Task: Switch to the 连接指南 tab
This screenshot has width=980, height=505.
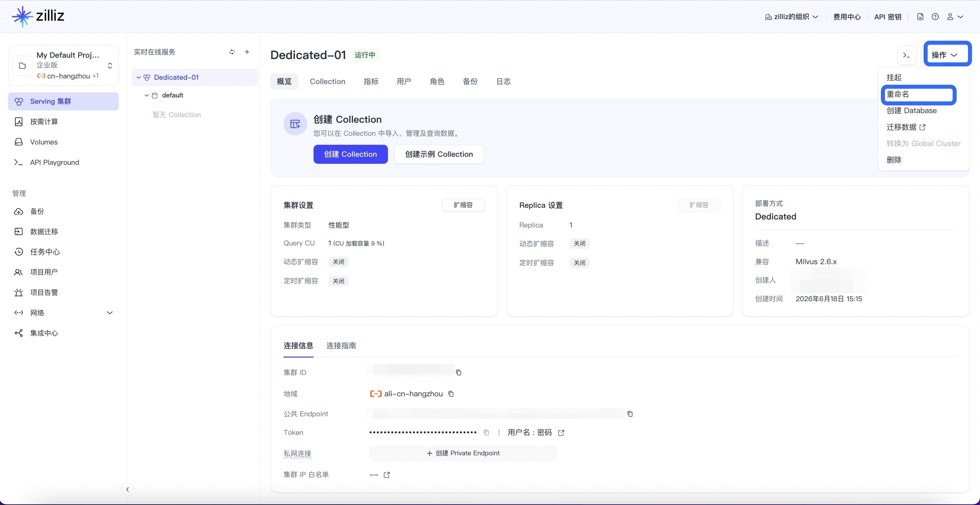Action: tap(341, 346)
